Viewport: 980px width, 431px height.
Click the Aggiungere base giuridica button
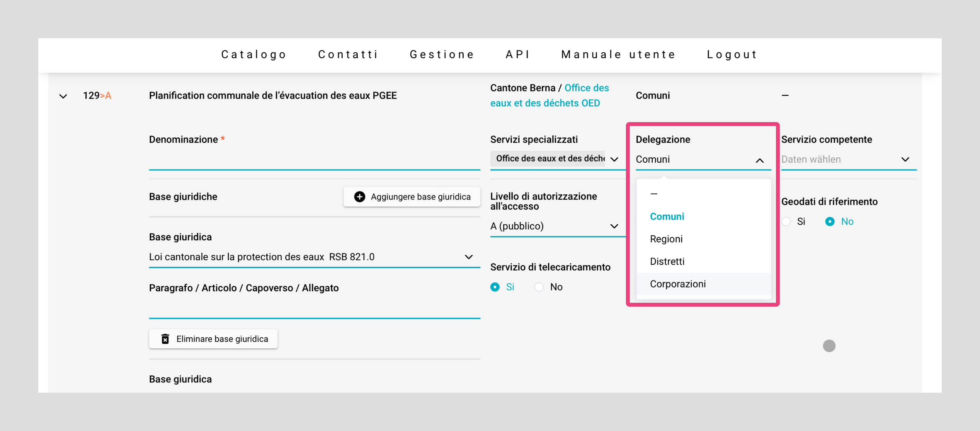[412, 197]
